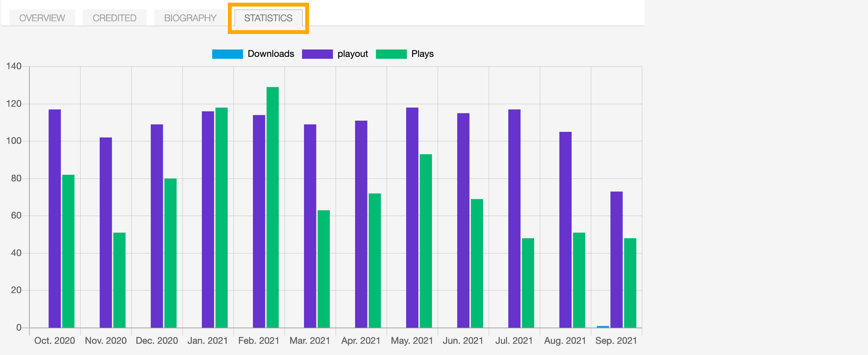Screen dimensions: 868x355
Task: Click the Jun. 2021 playout bar
Action: 463,220
